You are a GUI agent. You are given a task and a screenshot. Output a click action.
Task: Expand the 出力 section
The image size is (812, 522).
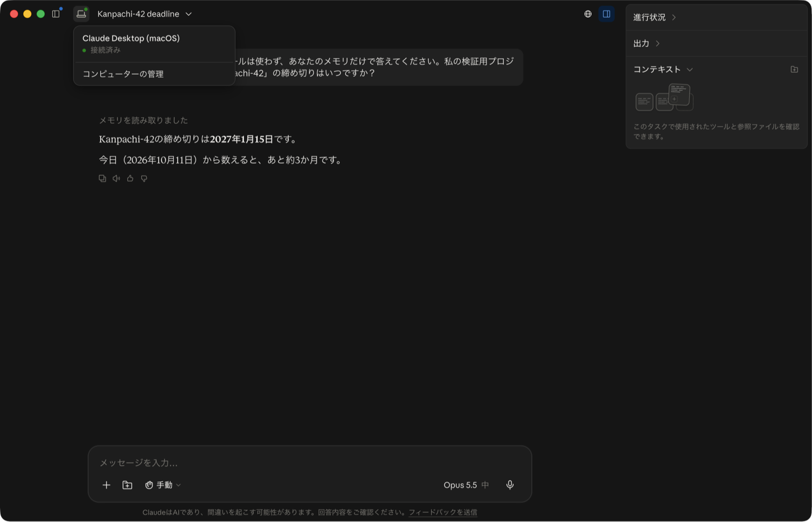647,44
